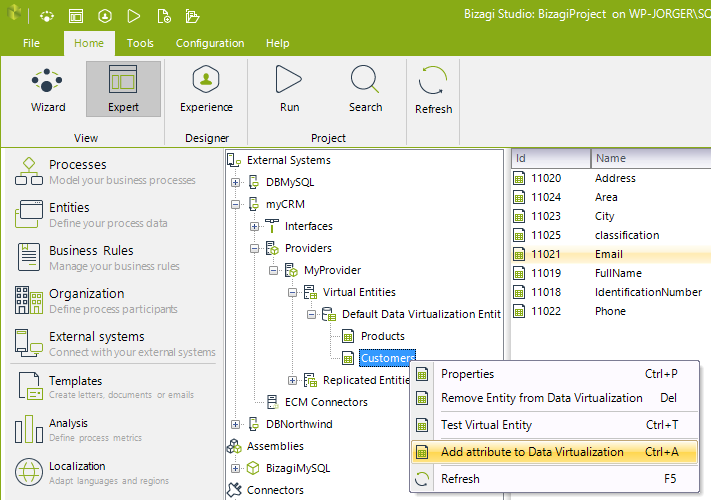Select the Customers entity in the tree
The height and width of the screenshot is (500, 711).
point(387,358)
